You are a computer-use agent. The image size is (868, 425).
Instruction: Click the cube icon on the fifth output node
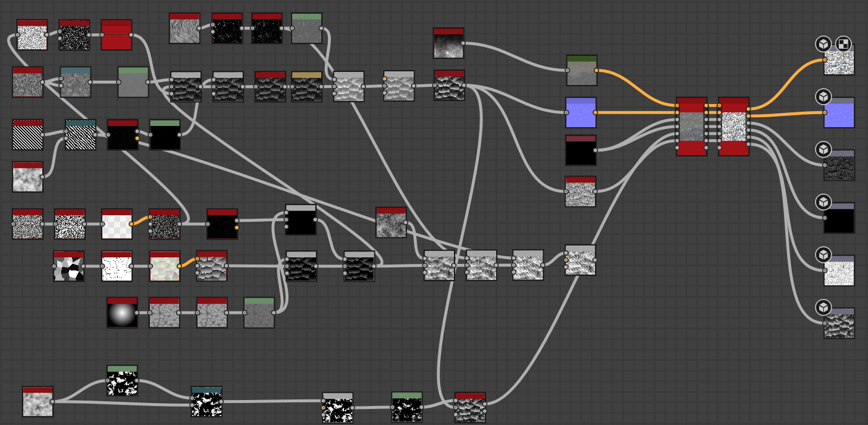click(x=823, y=255)
